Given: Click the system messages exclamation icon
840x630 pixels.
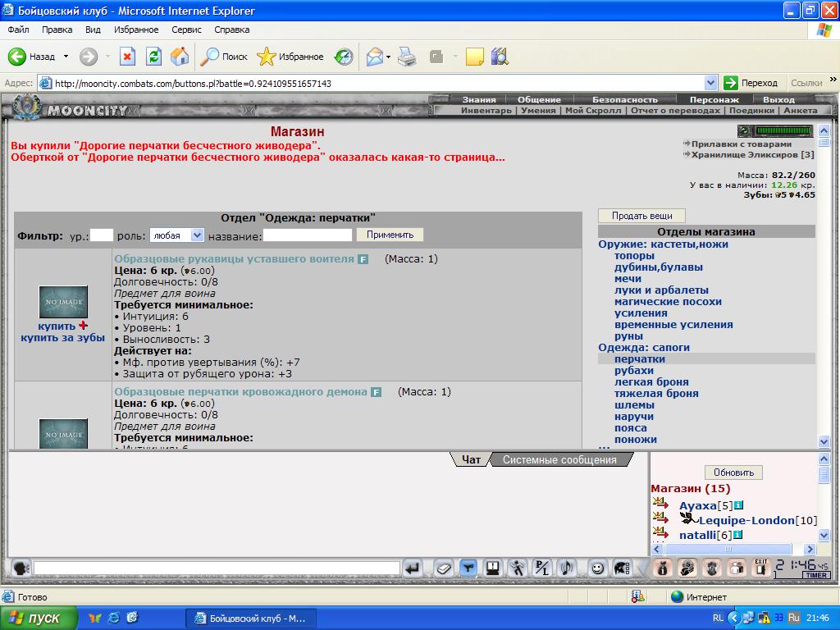Looking at the screenshot, I should pos(492,568).
